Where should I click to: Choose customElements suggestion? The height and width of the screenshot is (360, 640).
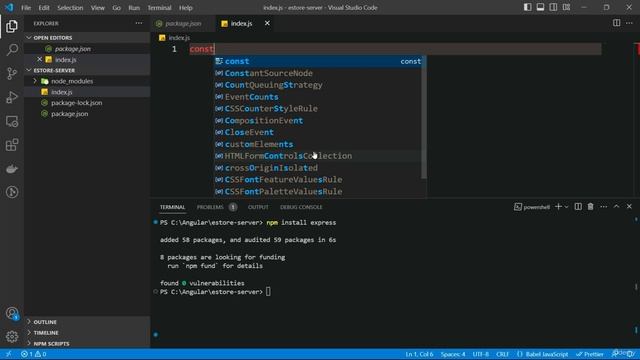pyautogui.click(x=318, y=144)
